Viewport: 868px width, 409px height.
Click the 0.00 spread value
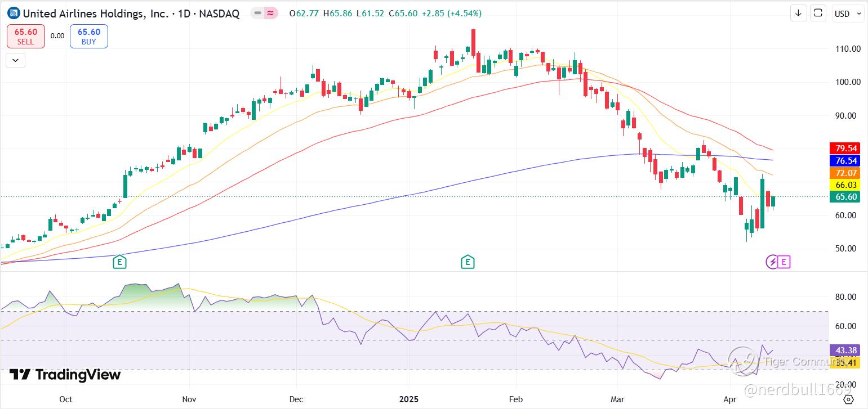57,35
